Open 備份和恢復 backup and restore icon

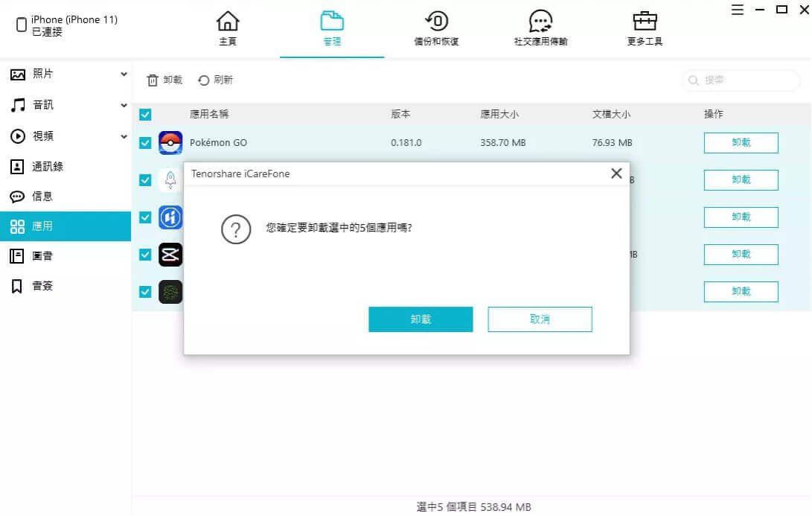[x=436, y=22]
